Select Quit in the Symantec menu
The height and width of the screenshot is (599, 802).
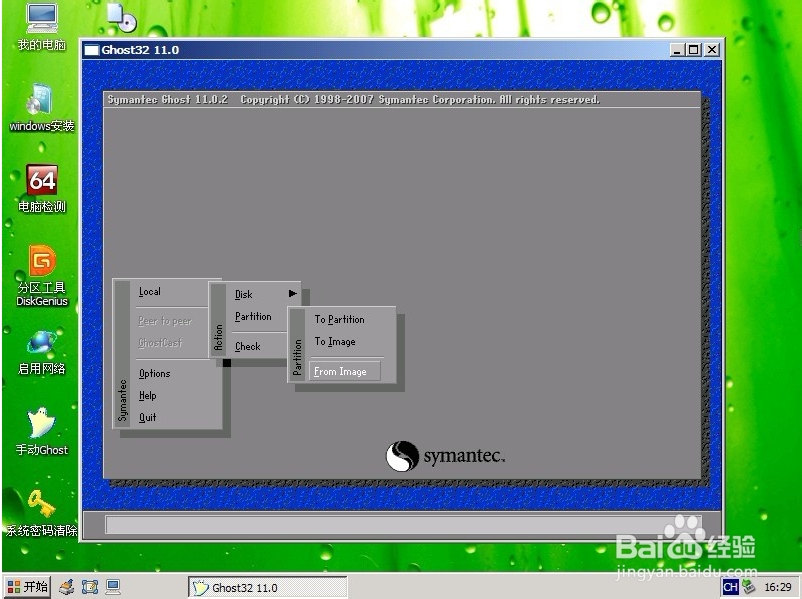[x=147, y=417]
